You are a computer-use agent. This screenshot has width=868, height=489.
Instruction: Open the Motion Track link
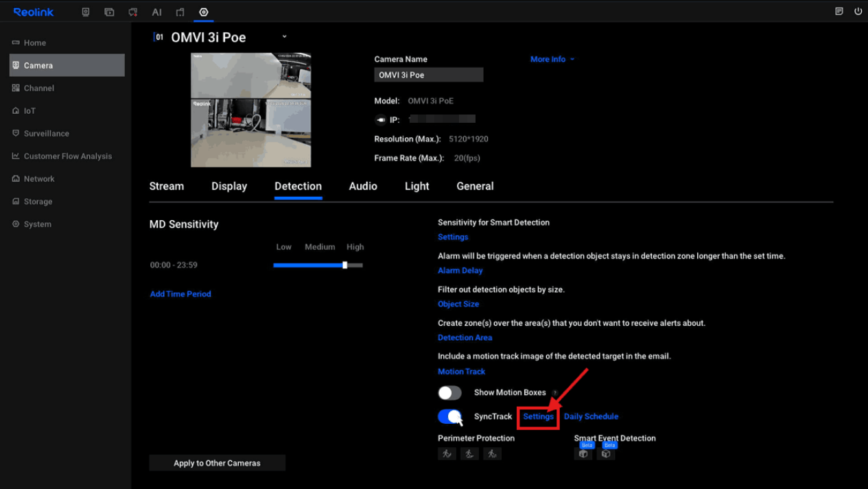[461, 371]
